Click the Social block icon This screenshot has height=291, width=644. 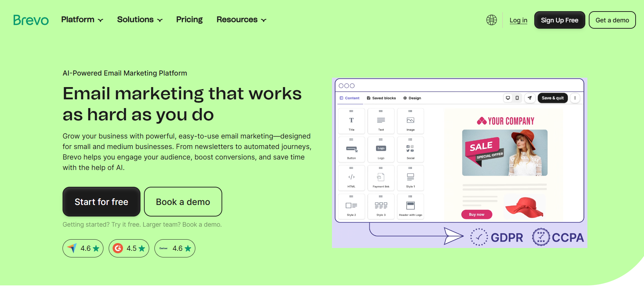click(x=410, y=149)
